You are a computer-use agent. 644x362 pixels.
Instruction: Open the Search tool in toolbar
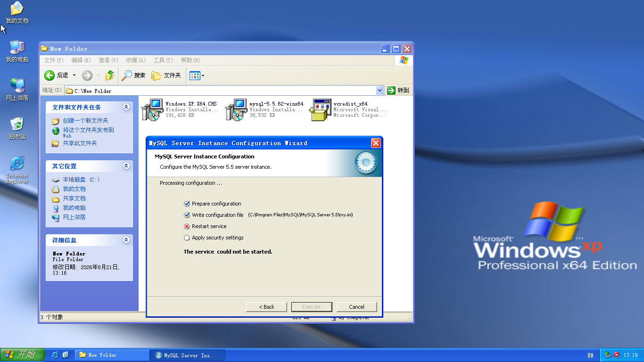coord(133,75)
